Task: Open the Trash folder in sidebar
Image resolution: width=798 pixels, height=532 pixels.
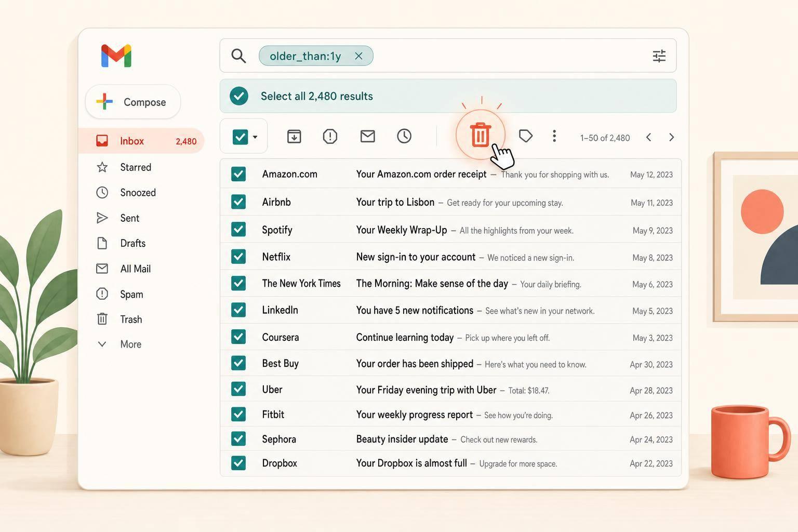Action: click(x=131, y=319)
